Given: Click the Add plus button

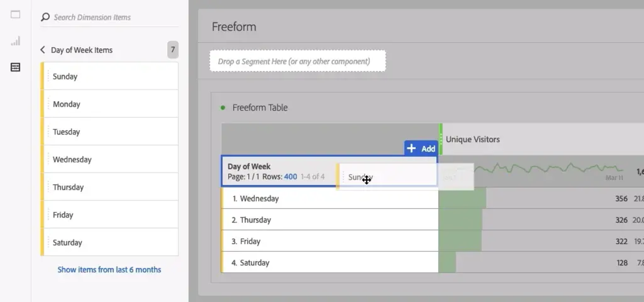Looking at the screenshot, I should tap(421, 148).
